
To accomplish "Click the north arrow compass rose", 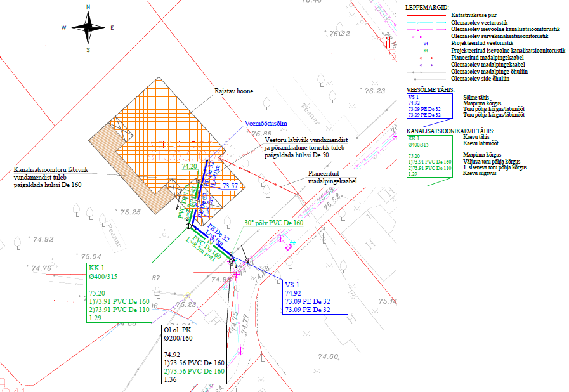I will tap(88, 27).
